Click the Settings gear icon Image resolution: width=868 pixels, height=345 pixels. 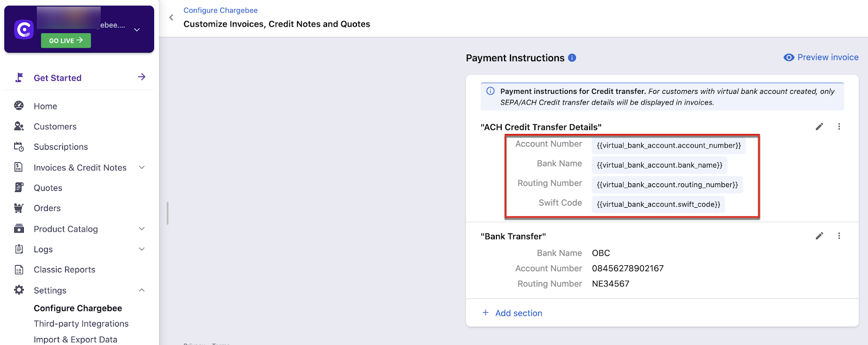click(x=19, y=290)
